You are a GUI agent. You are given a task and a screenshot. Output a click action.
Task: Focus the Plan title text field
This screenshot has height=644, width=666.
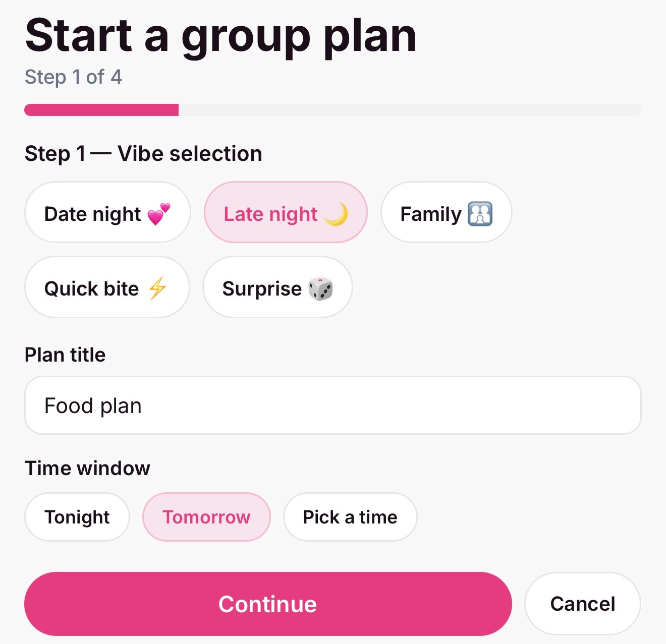coord(332,405)
